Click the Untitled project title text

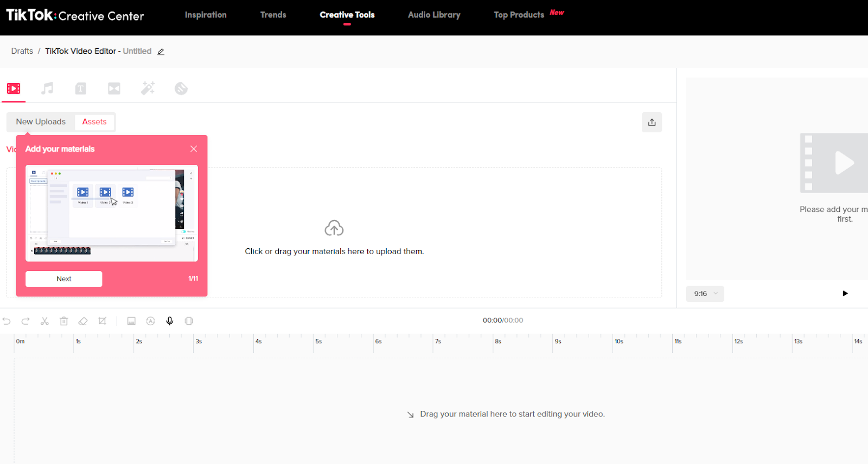click(x=137, y=51)
